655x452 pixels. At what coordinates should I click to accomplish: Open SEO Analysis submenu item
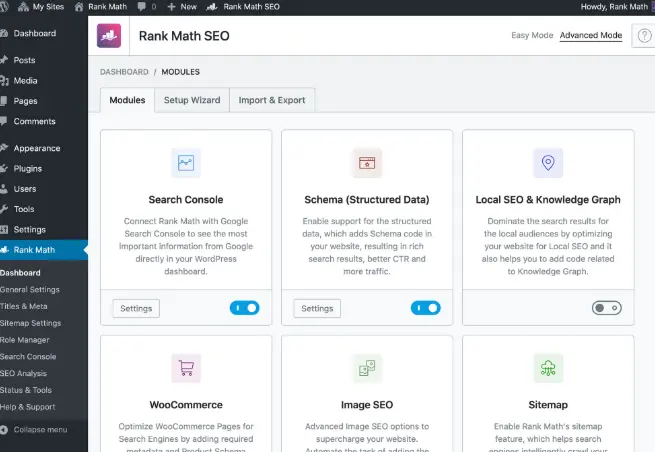pos(23,373)
